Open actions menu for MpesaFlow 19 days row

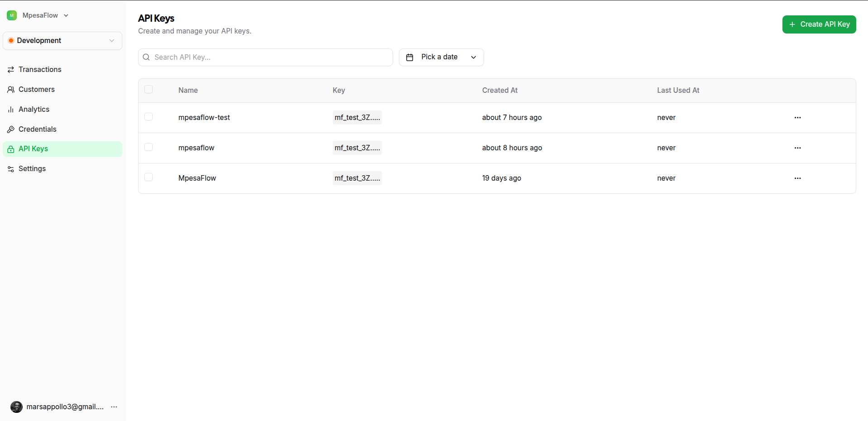[x=798, y=178]
